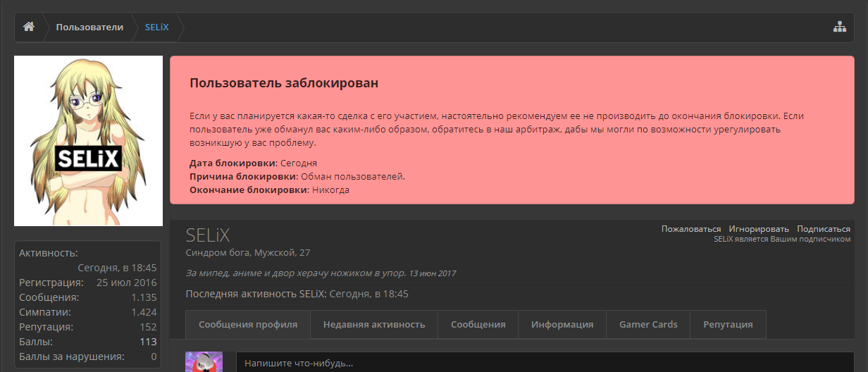Click the Пользователь заблокирован heading
The width and height of the screenshot is (868, 372).
(284, 83)
